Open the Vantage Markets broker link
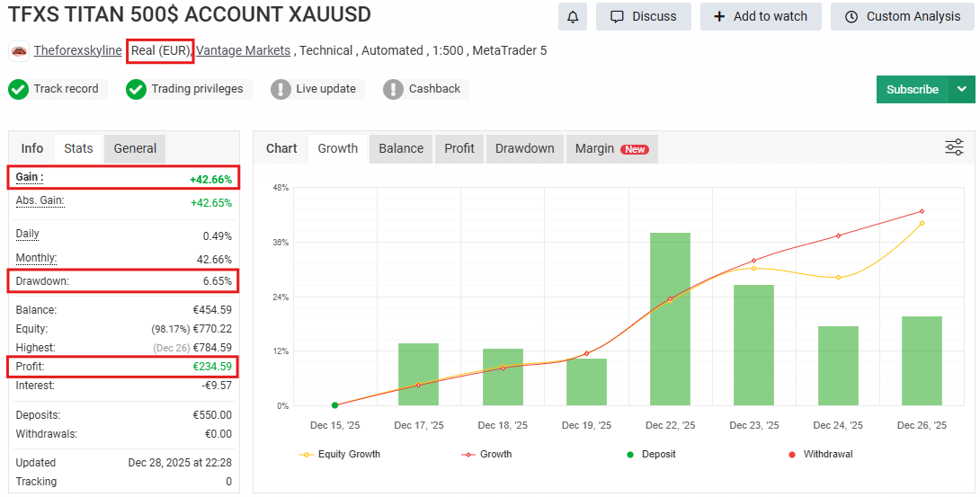Image resolution: width=980 pixels, height=497 pixels. tap(243, 50)
